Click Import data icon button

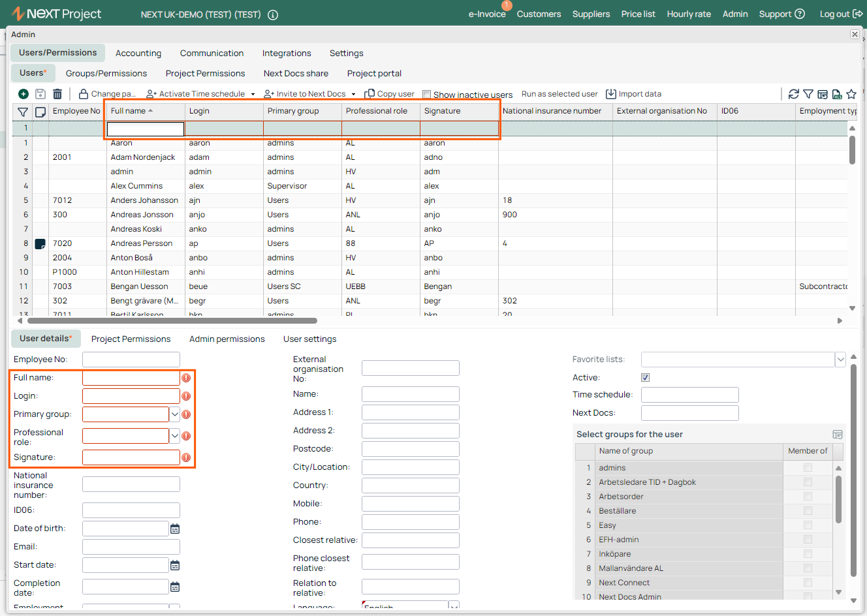(x=633, y=94)
